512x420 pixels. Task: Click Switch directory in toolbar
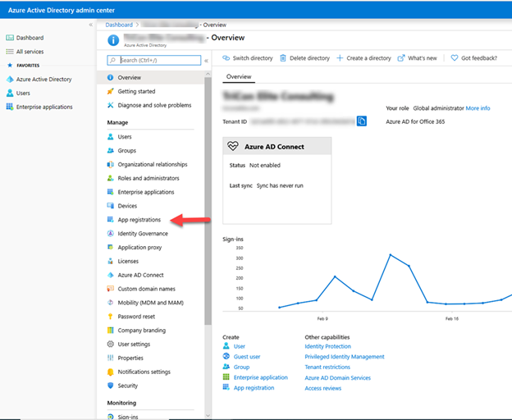248,58
